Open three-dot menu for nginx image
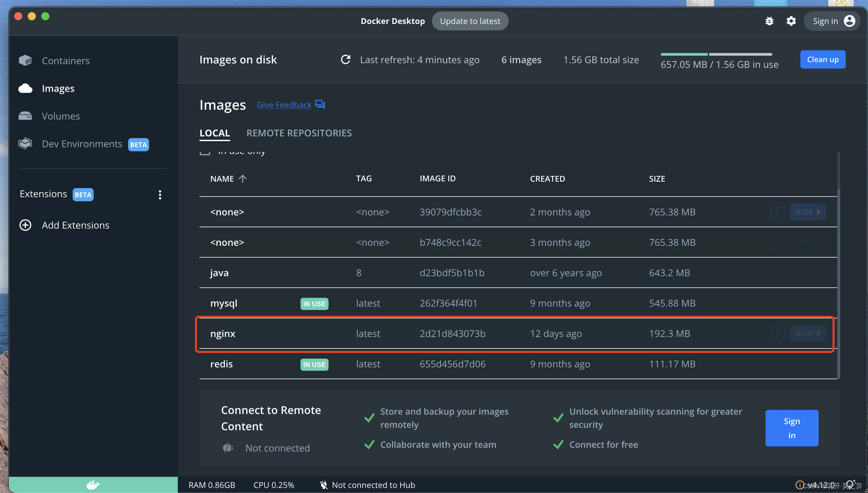Screen dimensions: 868x493 [777, 334]
